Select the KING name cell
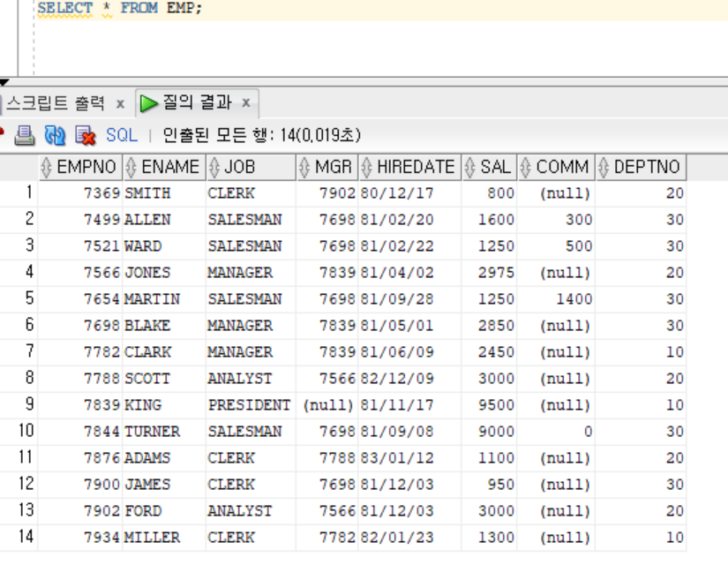This screenshot has height=565, width=728. [143, 405]
